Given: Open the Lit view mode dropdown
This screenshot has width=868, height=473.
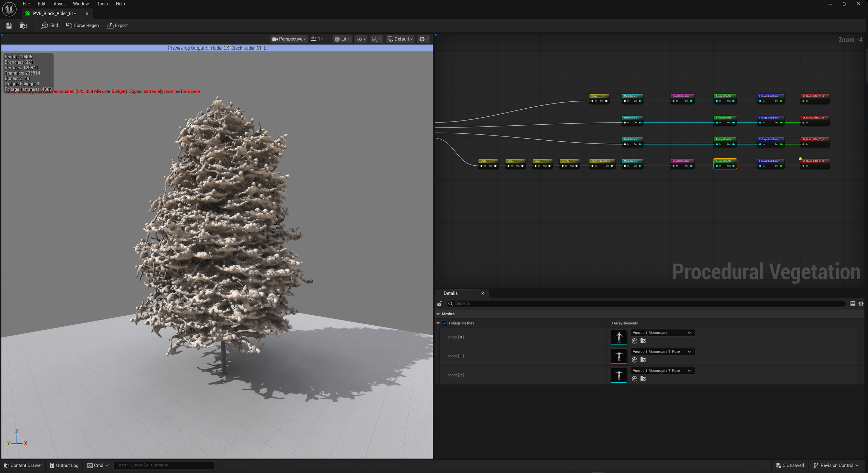Looking at the screenshot, I should click(342, 39).
